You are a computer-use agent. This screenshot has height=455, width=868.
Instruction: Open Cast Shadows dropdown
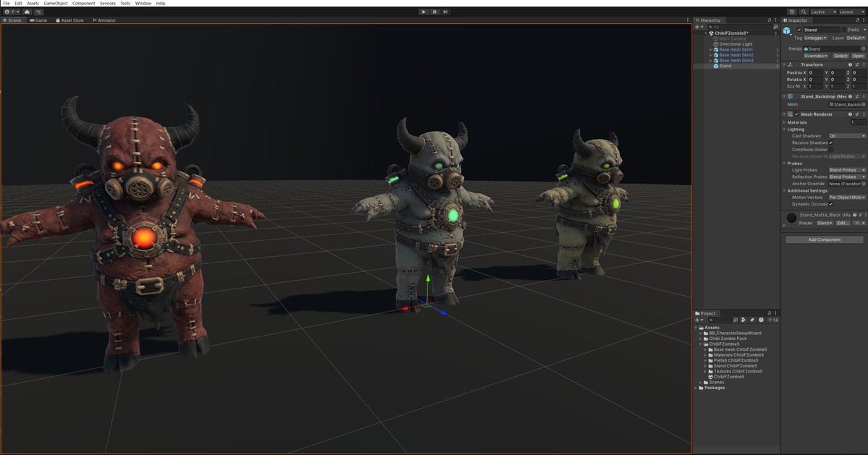(847, 136)
